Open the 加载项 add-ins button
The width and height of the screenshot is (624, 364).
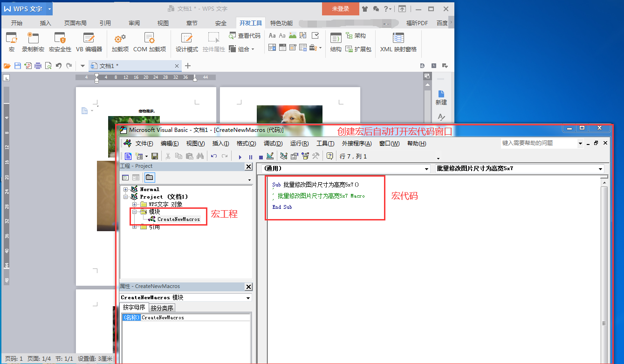pyautogui.click(x=120, y=42)
